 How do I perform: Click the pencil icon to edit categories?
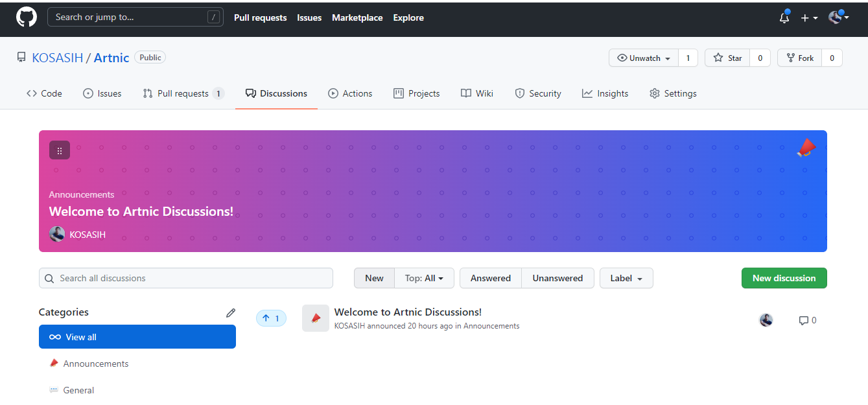pos(231,312)
